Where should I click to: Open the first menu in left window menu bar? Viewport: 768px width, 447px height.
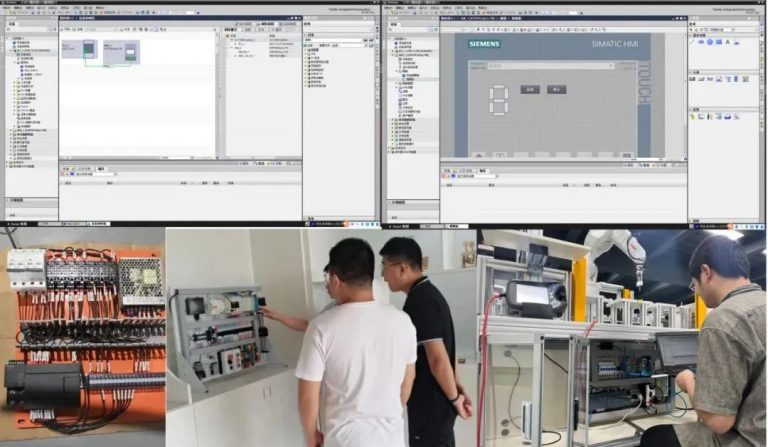pyautogui.click(x=8, y=8)
